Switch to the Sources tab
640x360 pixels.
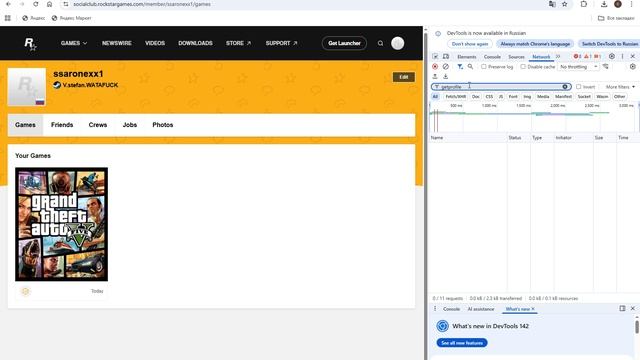pos(516,57)
